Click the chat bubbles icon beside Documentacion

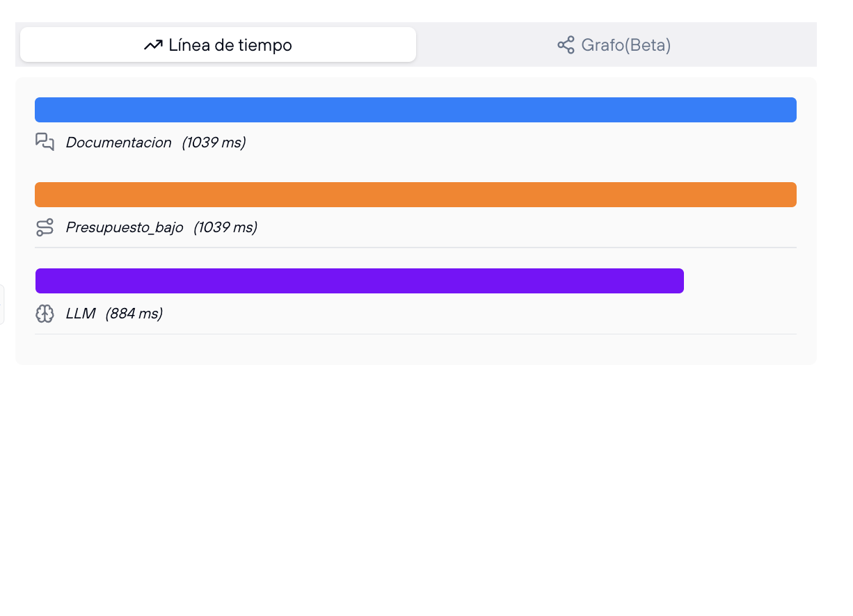point(45,143)
